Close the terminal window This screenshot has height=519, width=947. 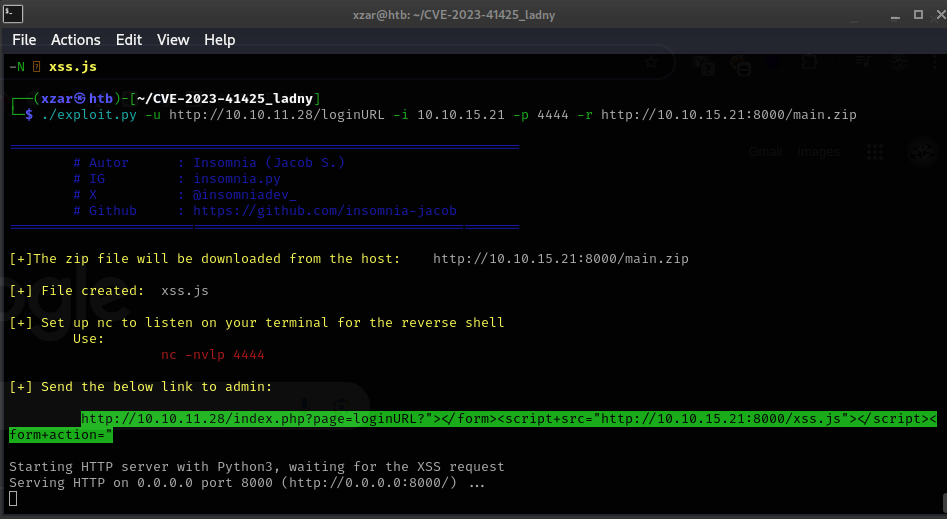click(940, 15)
